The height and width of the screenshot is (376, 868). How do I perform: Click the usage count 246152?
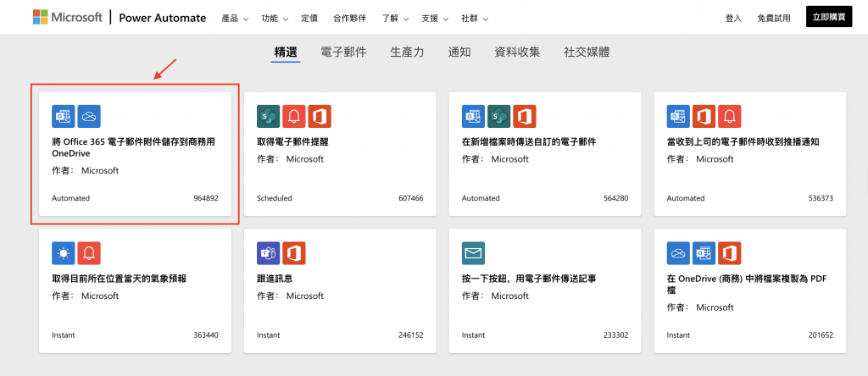tap(411, 335)
